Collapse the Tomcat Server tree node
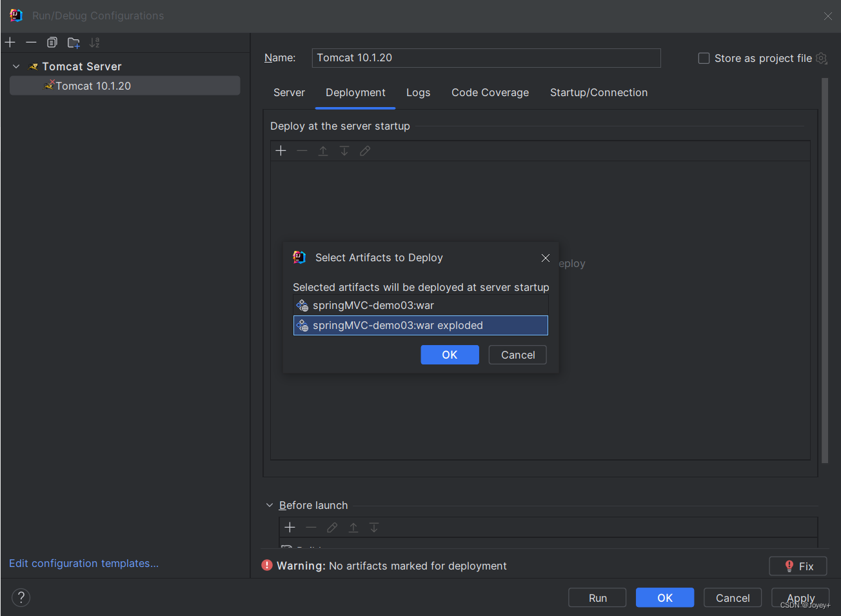The height and width of the screenshot is (616, 841). tap(16, 66)
